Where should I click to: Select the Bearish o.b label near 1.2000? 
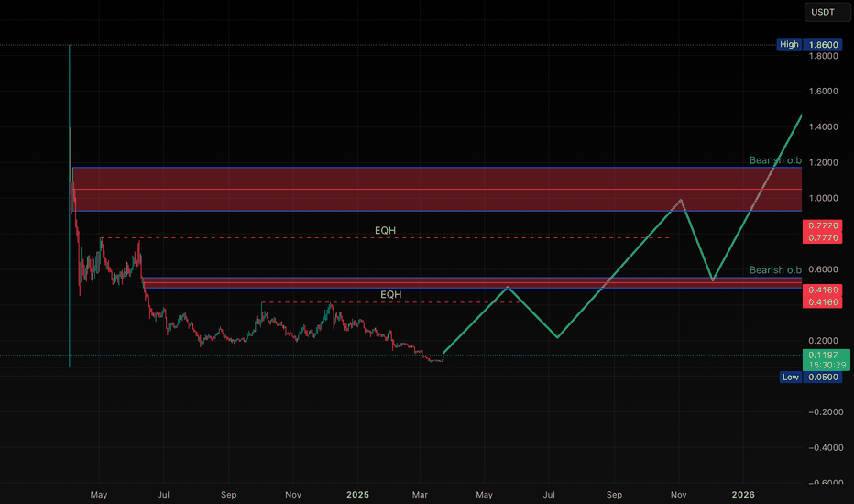pos(775,160)
